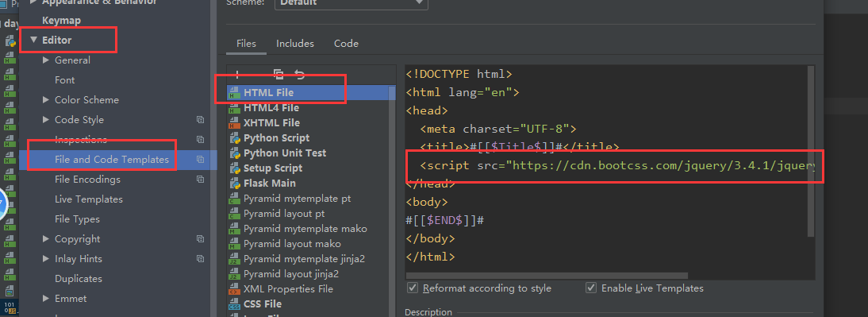The height and width of the screenshot is (317, 868).
Task: Click the Pyramid mytemplate mako icon
Action: click(x=234, y=228)
